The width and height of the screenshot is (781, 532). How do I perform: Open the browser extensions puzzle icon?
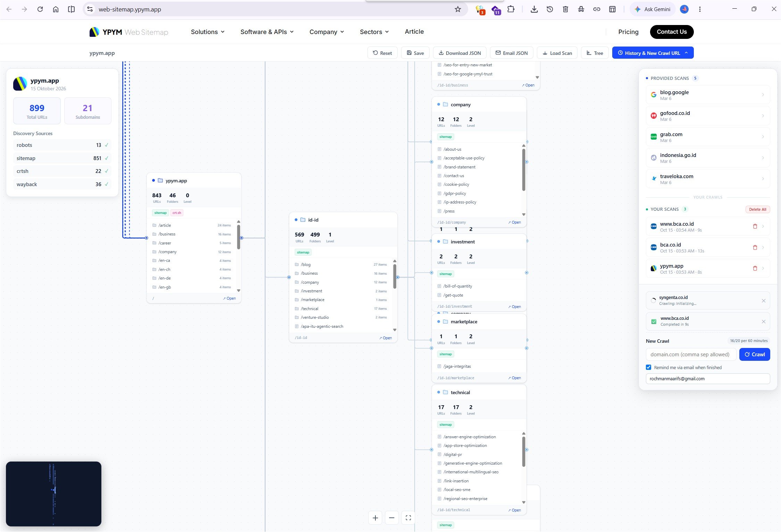pyautogui.click(x=511, y=9)
